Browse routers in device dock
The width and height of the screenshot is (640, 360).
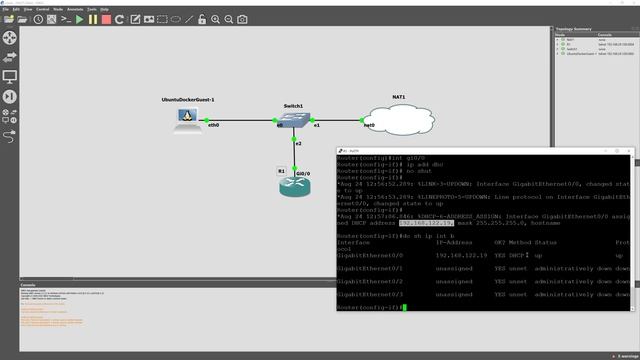[x=9, y=38]
